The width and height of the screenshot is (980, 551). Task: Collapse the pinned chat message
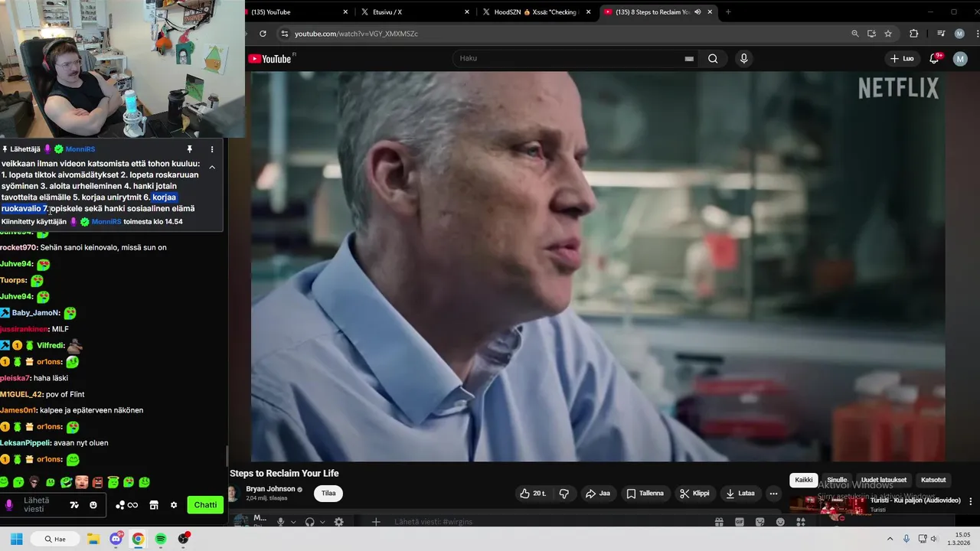(212, 167)
